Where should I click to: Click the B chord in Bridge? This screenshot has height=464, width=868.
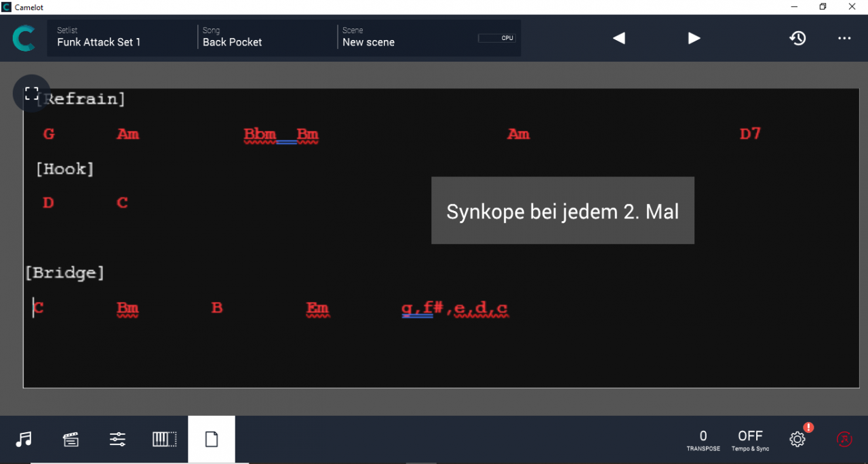217,308
